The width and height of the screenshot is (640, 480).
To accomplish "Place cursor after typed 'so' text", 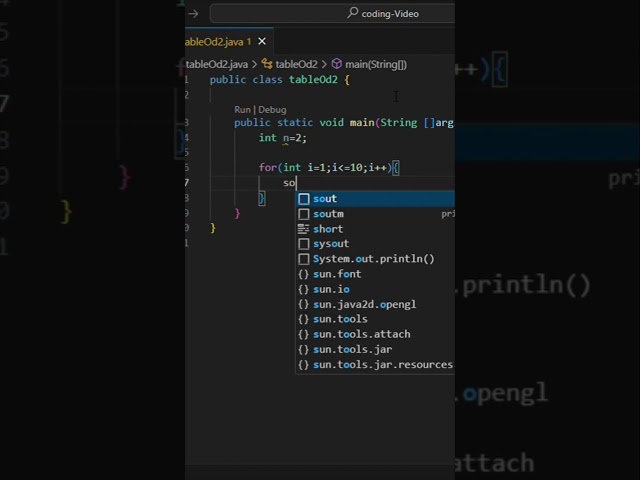I will (296, 182).
